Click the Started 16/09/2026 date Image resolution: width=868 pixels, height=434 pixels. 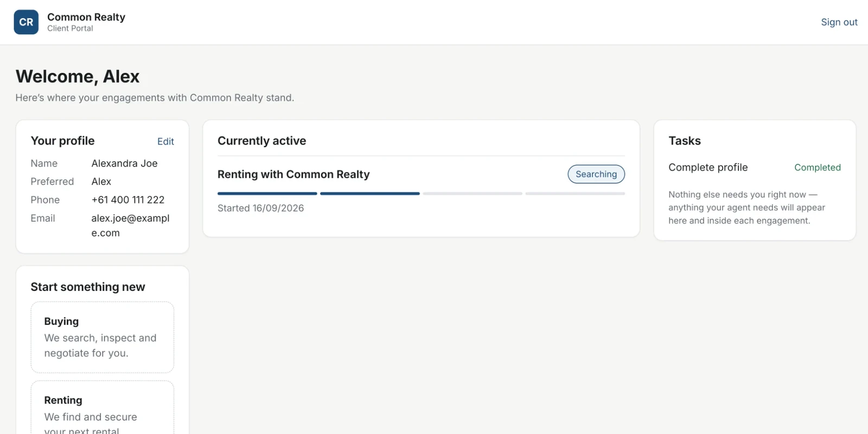(260, 208)
